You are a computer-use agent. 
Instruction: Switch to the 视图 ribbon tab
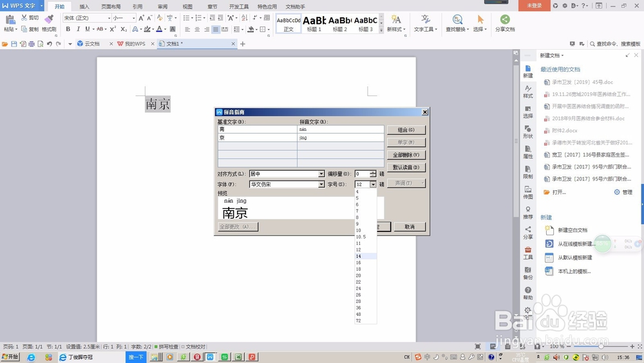click(187, 6)
